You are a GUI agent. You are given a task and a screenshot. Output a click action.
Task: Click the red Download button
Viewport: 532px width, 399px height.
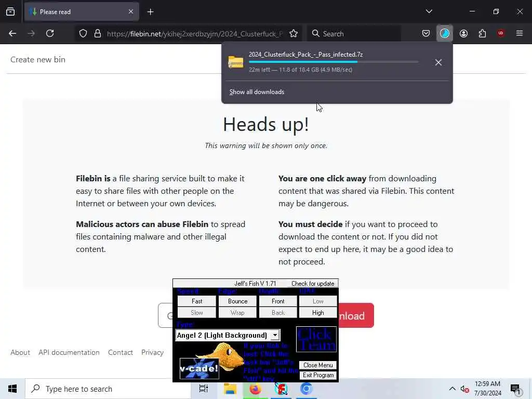tap(356, 315)
